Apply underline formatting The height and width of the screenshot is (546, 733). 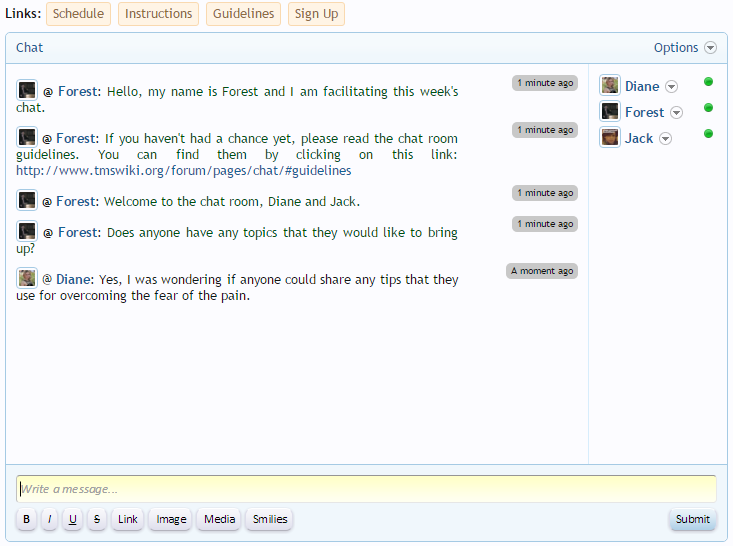[72, 519]
